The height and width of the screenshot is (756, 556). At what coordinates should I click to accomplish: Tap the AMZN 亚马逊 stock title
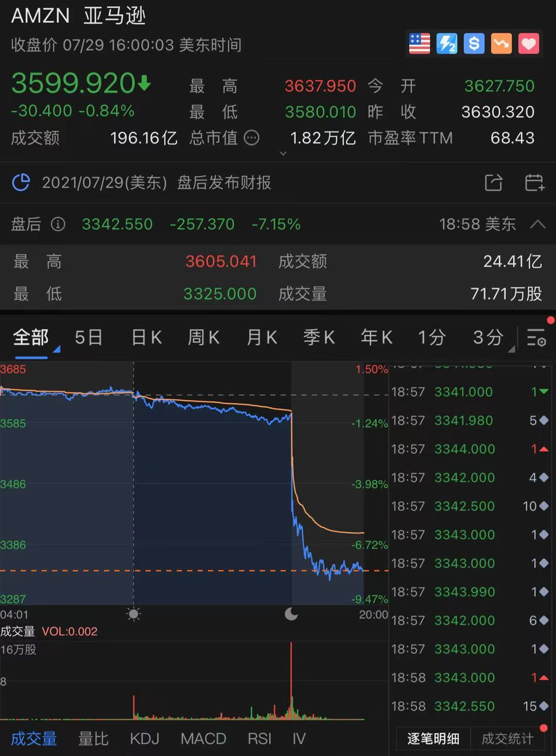tap(78, 16)
